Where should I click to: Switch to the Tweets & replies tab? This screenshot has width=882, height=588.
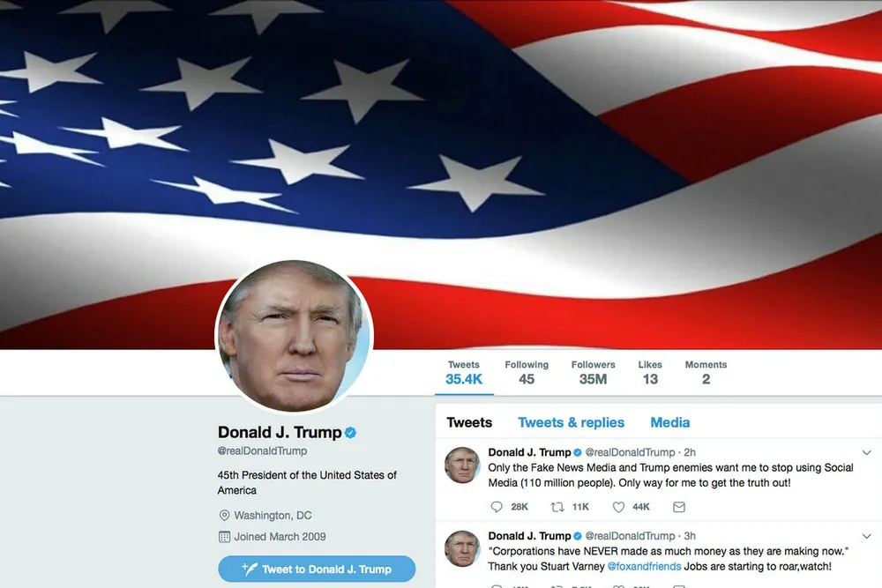click(571, 422)
